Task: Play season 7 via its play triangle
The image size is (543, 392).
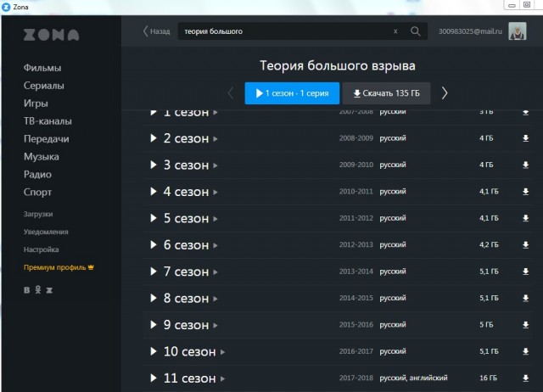Action: [154, 272]
